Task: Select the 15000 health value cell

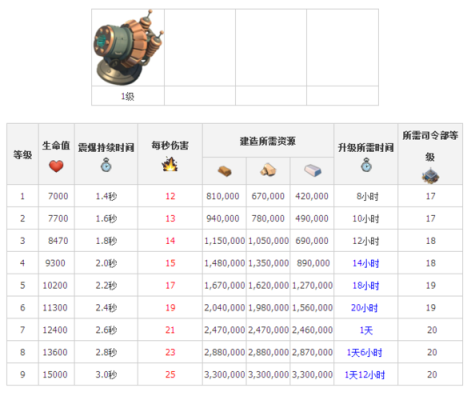Action: [55, 374]
